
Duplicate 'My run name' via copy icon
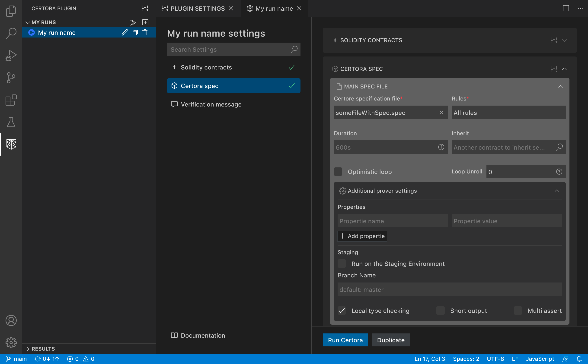(x=135, y=32)
